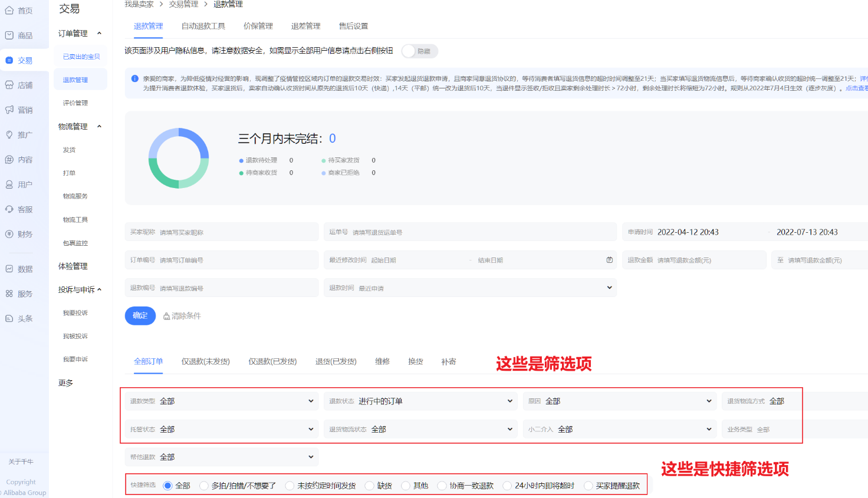Click the calendar icon in 最近修改时间 field

click(609, 260)
